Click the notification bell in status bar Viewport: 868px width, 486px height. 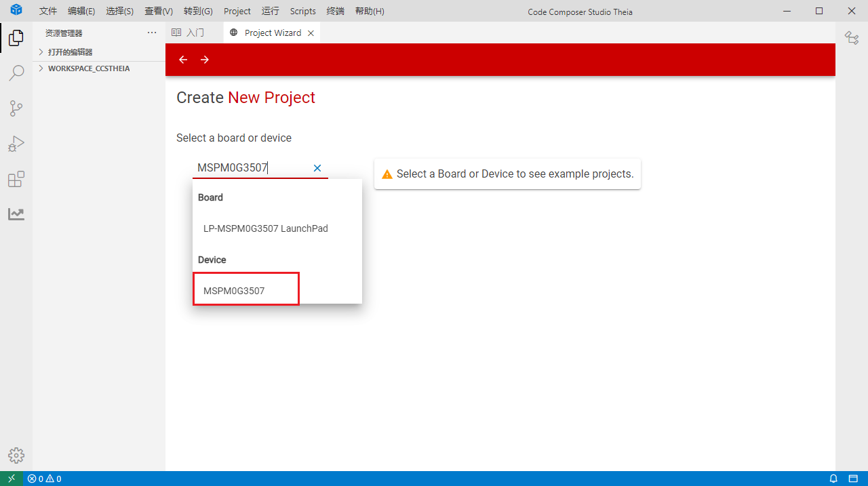(833, 479)
